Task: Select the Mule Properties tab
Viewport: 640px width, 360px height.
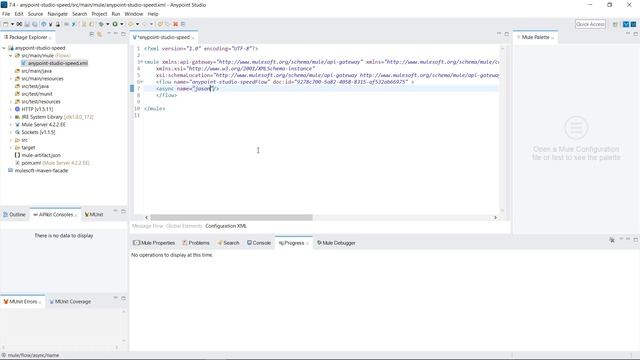Action: pyautogui.click(x=154, y=243)
